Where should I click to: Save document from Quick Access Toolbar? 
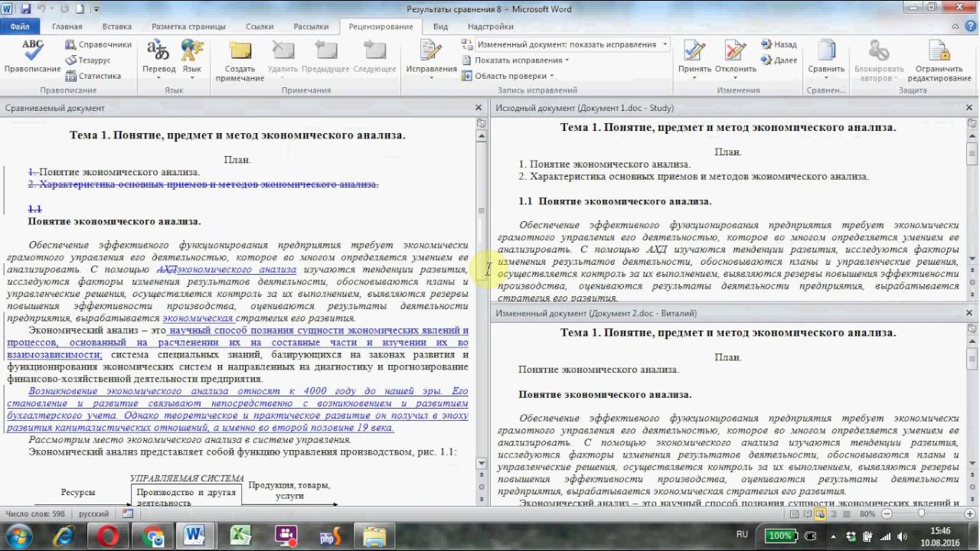[x=26, y=9]
